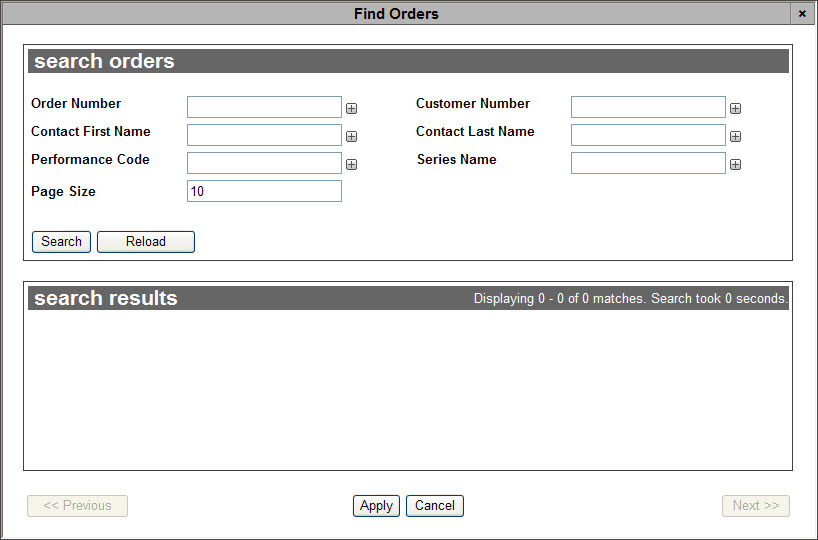Click the plus icon beside Customer Number
Screen dimensions: 818x540
click(736, 109)
